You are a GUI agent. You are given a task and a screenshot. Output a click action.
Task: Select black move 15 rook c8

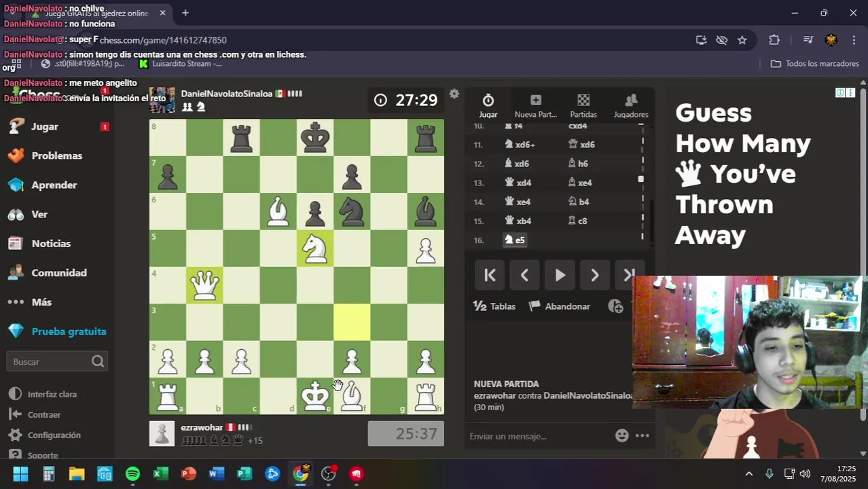578,221
